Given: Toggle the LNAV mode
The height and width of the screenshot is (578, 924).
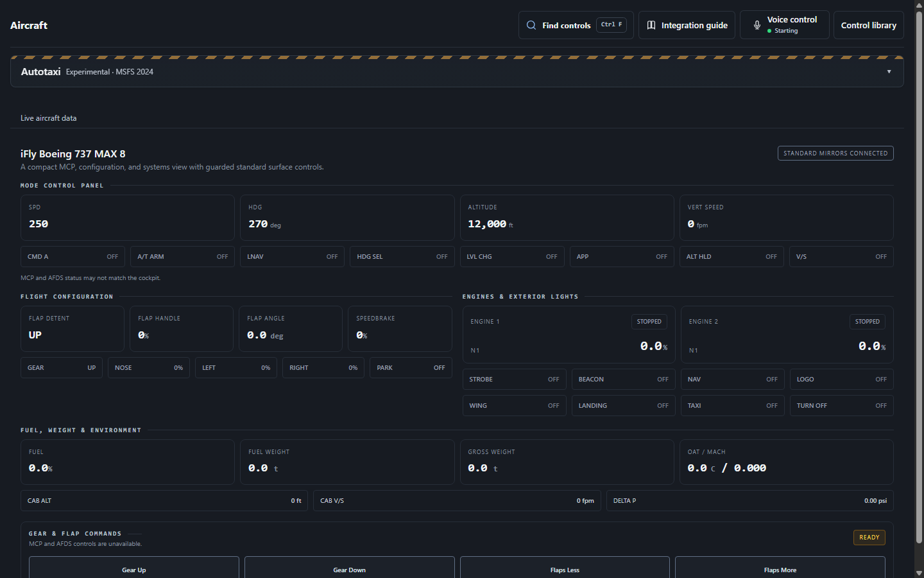Looking at the screenshot, I should point(292,257).
